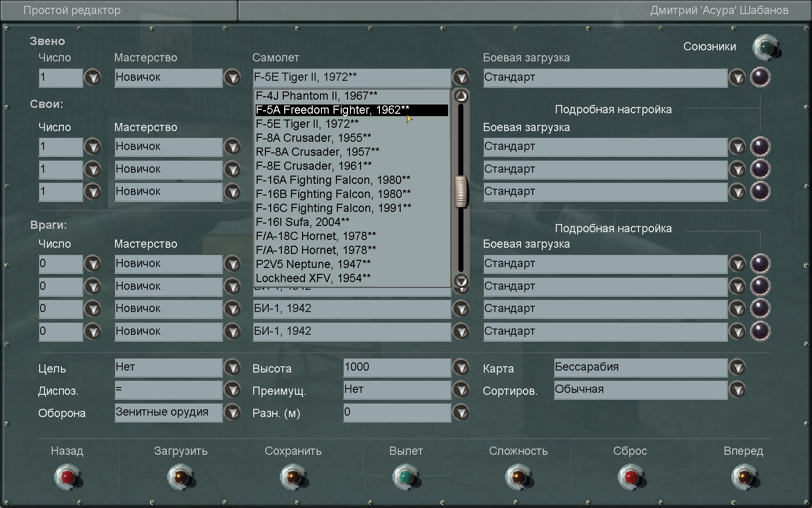Viewport: 812px width, 508px height.
Task: Open detailed settings for first Свои row
Action: tap(760, 147)
